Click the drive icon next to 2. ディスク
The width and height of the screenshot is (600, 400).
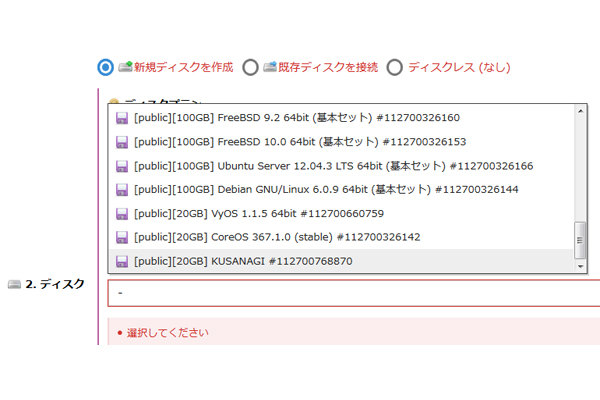click(14, 284)
